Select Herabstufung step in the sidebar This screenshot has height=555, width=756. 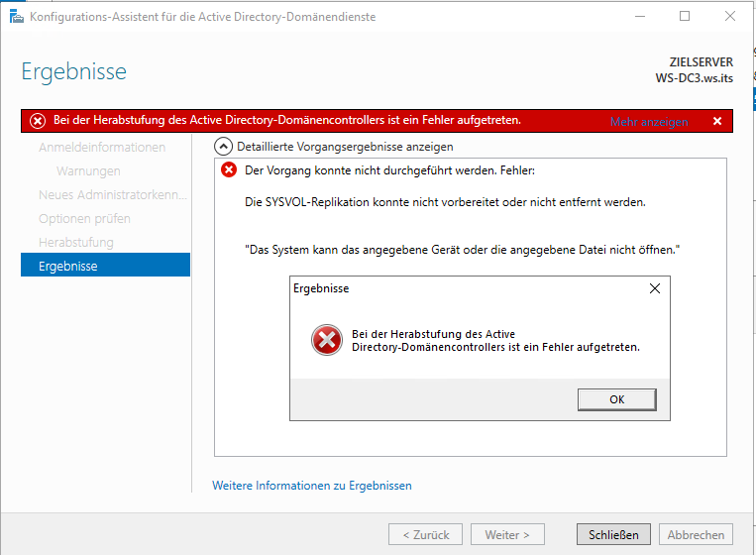[x=76, y=242]
